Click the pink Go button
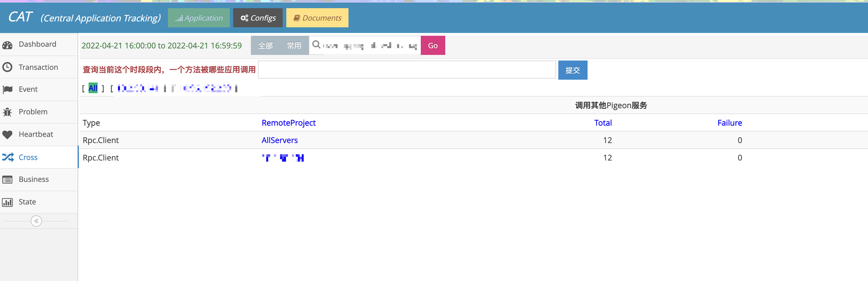Image resolution: width=868 pixels, height=281 pixels. pos(433,46)
